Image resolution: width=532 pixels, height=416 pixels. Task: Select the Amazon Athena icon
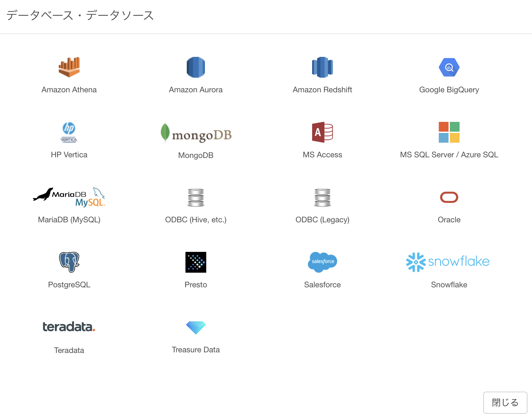coord(69,67)
